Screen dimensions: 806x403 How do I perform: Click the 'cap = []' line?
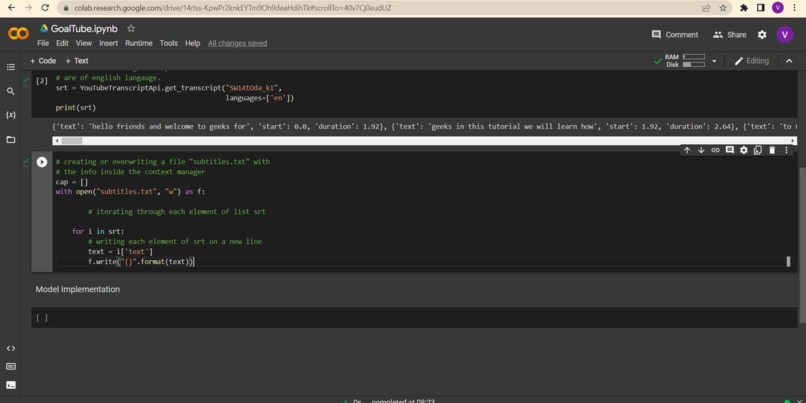click(72, 182)
